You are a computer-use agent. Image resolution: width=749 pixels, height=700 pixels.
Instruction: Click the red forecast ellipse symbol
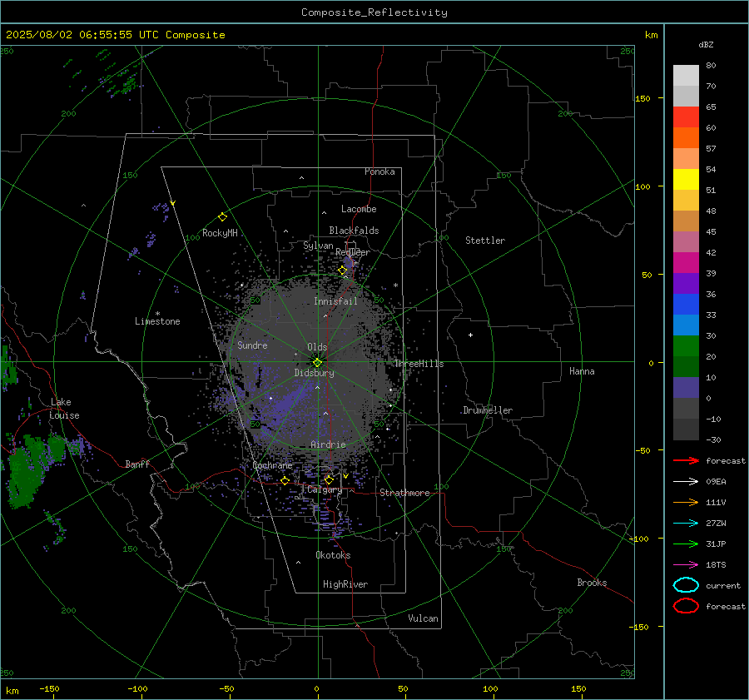pyautogui.click(x=686, y=606)
